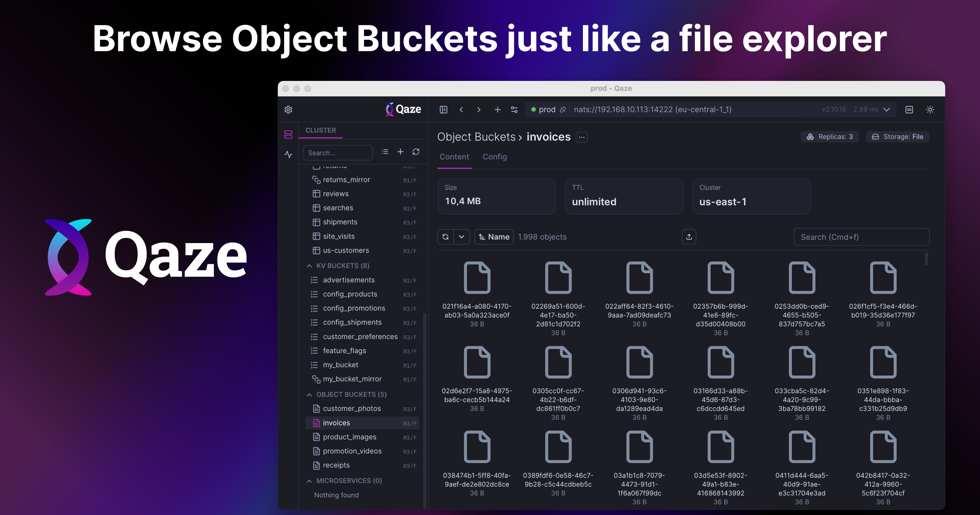Select the CLUSTER tab in sidebar

coord(321,130)
